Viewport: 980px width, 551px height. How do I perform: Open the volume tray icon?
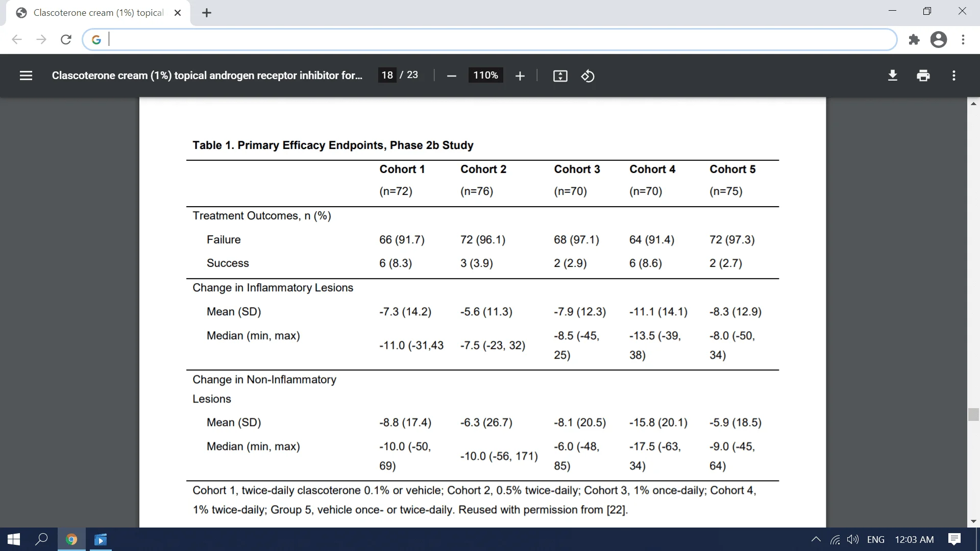tap(853, 539)
